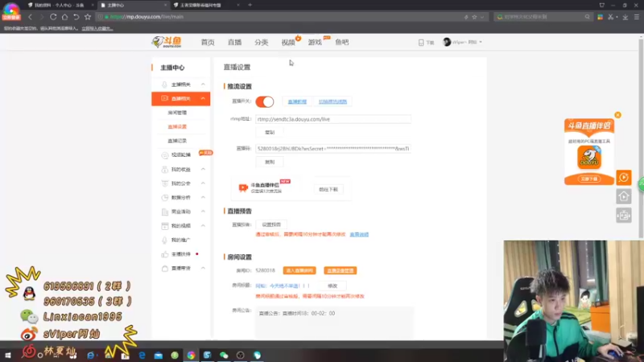Copy the stream key with its copy button
Screen dimensions: 644x362
(270, 162)
